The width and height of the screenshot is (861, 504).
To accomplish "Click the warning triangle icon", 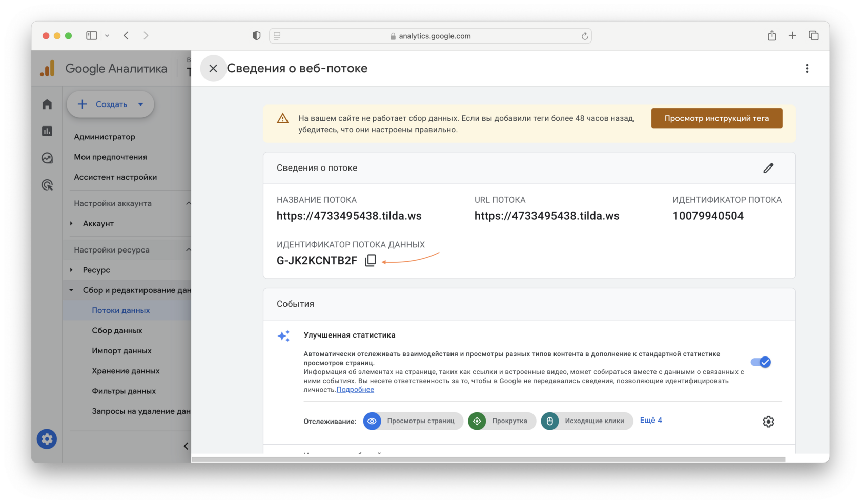I will [282, 119].
